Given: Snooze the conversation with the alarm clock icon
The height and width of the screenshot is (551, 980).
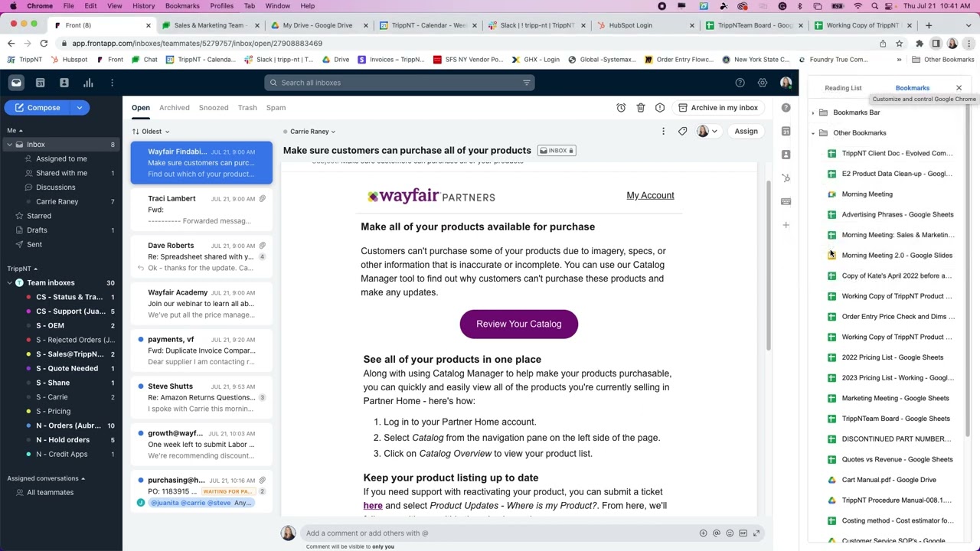Looking at the screenshot, I should coord(621,108).
